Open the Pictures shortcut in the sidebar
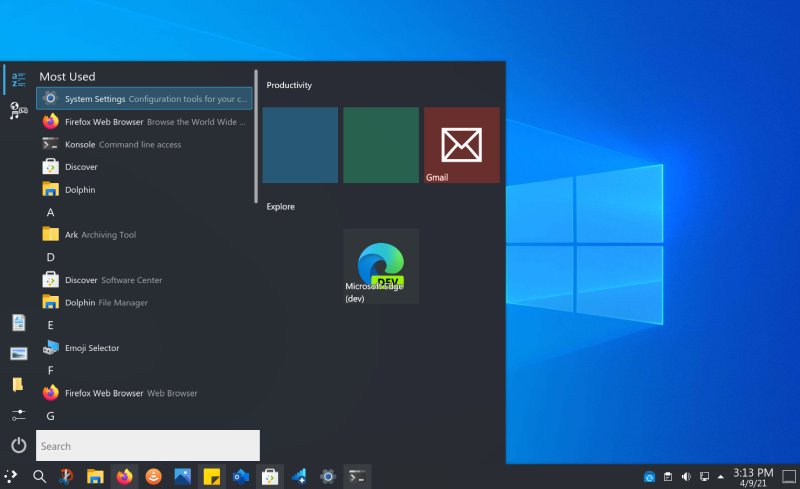The image size is (800, 489). coord(18,353)
